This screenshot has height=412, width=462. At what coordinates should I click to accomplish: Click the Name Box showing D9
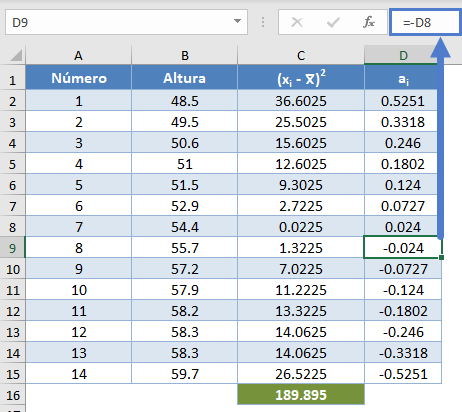(126, 22)
